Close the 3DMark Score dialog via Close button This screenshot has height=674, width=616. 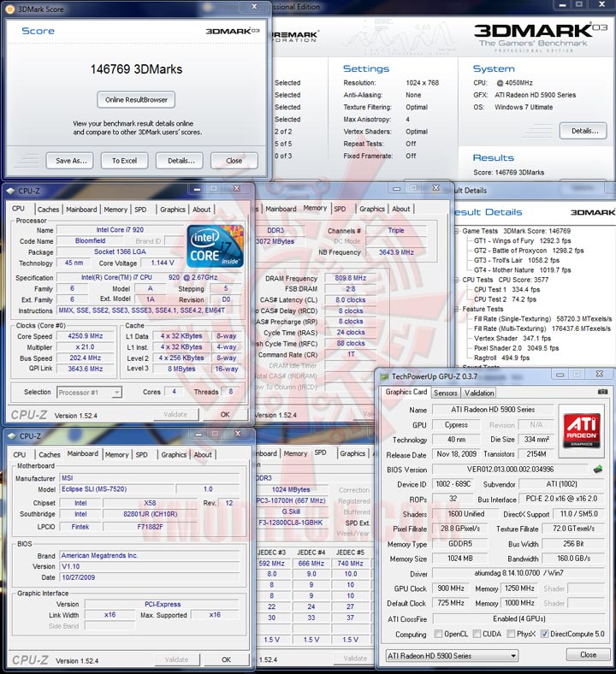click(x=234, y=161)
